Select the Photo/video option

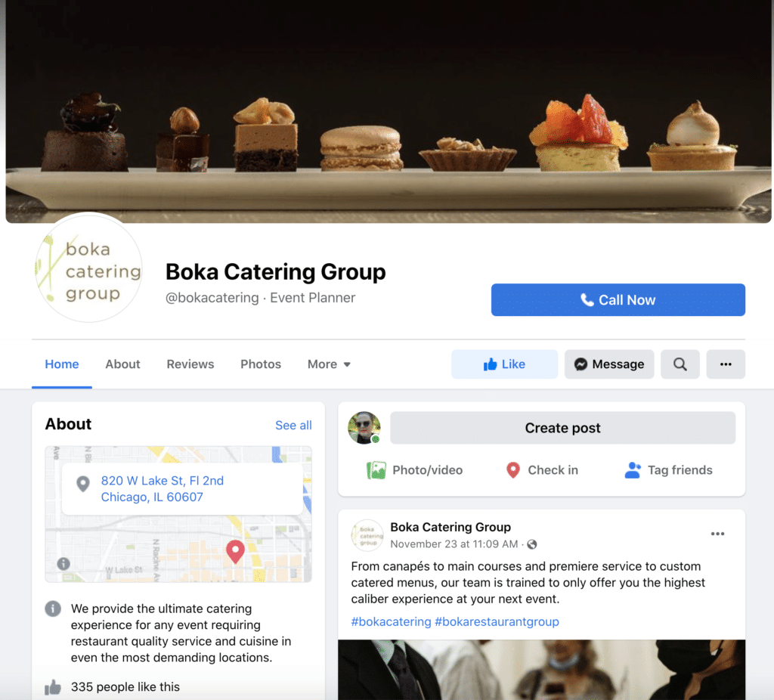(415, 470)
